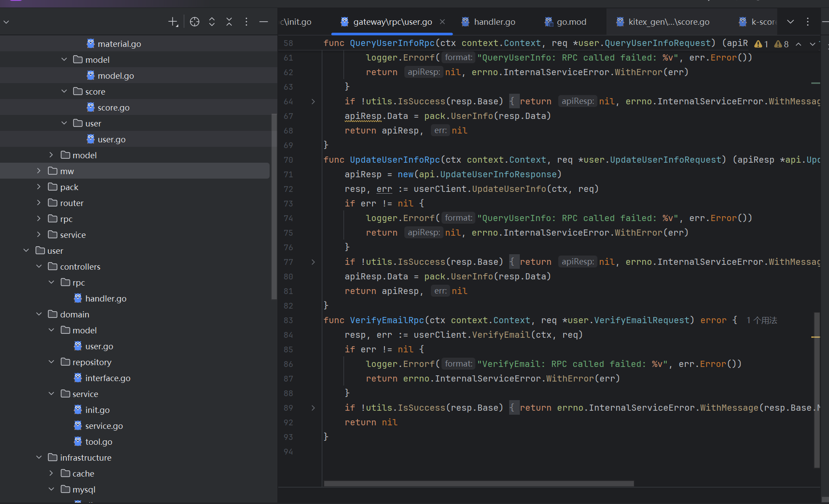Collapse all project tree icon
The image size is (829, 504).
pos(229,22)
